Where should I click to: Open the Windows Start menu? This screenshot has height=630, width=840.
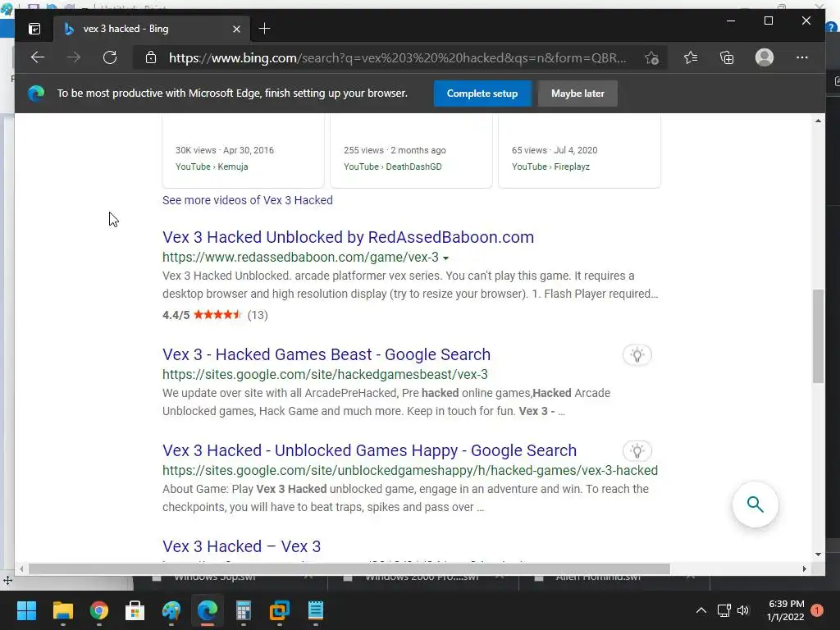tap(26, 610)
